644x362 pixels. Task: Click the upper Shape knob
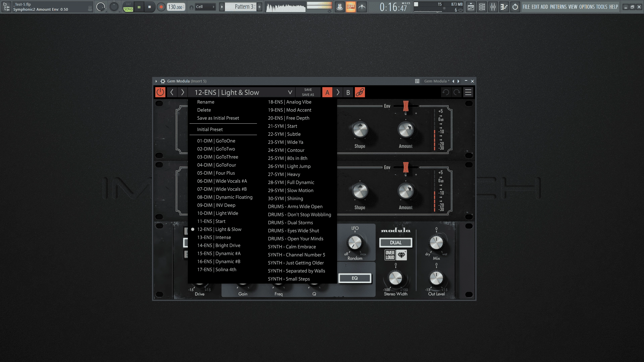click(360, 130)
